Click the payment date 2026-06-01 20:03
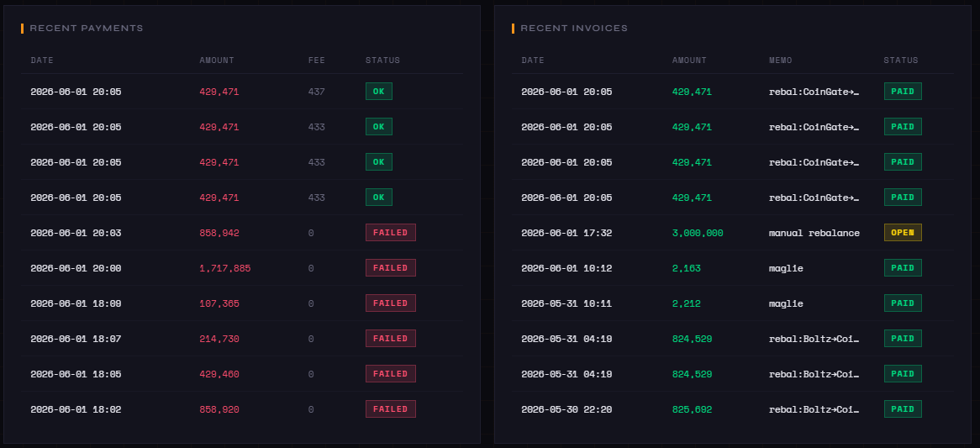The height and width of the screenshot is (448, 980). click(x=76, y=233)
